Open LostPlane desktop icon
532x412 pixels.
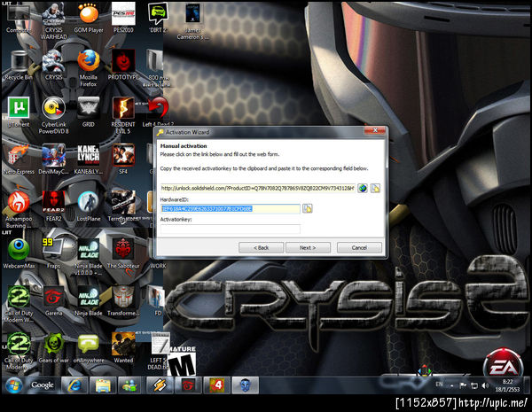89,206
